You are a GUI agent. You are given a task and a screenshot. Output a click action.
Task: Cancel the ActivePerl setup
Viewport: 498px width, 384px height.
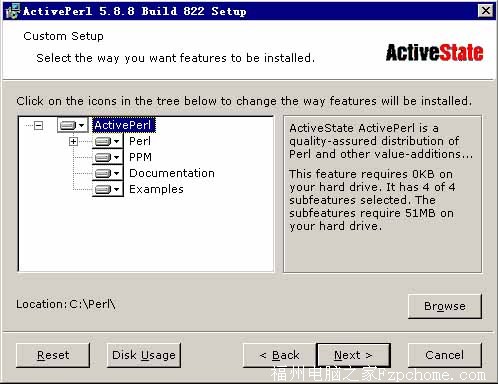pos(445,355)
